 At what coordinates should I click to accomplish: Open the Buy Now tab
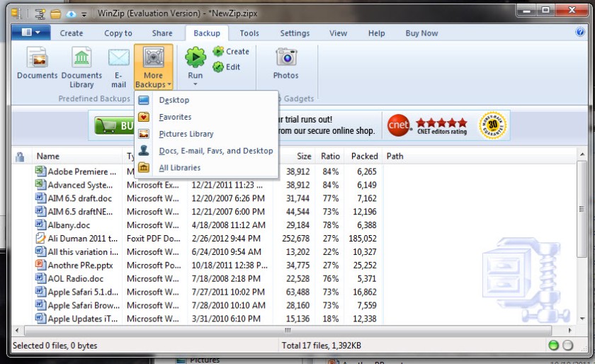point(421,33)
